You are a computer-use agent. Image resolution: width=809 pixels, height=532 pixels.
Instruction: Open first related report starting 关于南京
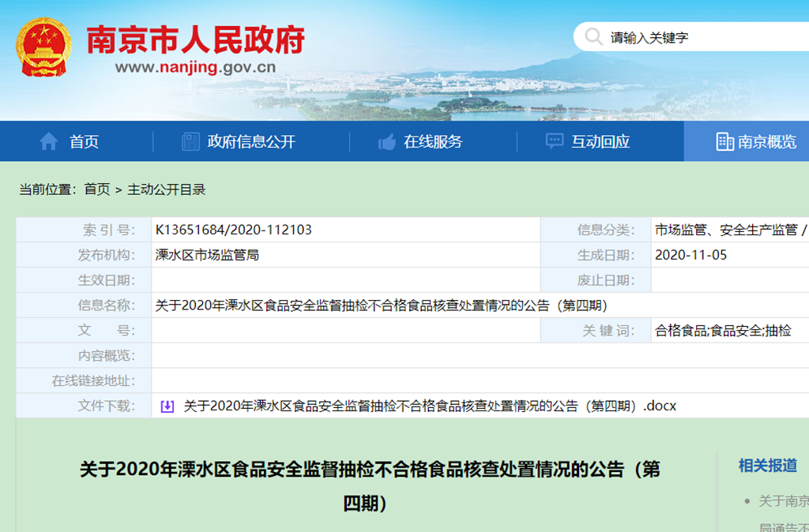(784, 501)
